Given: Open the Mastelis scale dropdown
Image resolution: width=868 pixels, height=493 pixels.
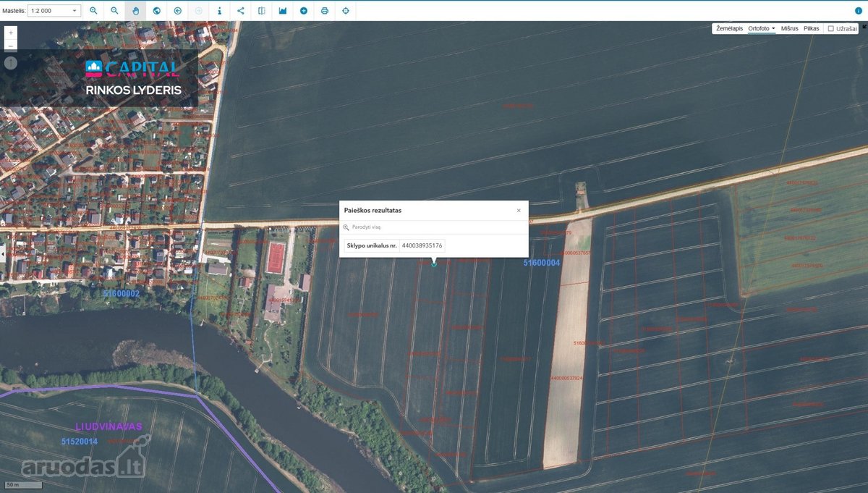Looking at the screenshot, I should pyautogui.click(x=54, y=11).
